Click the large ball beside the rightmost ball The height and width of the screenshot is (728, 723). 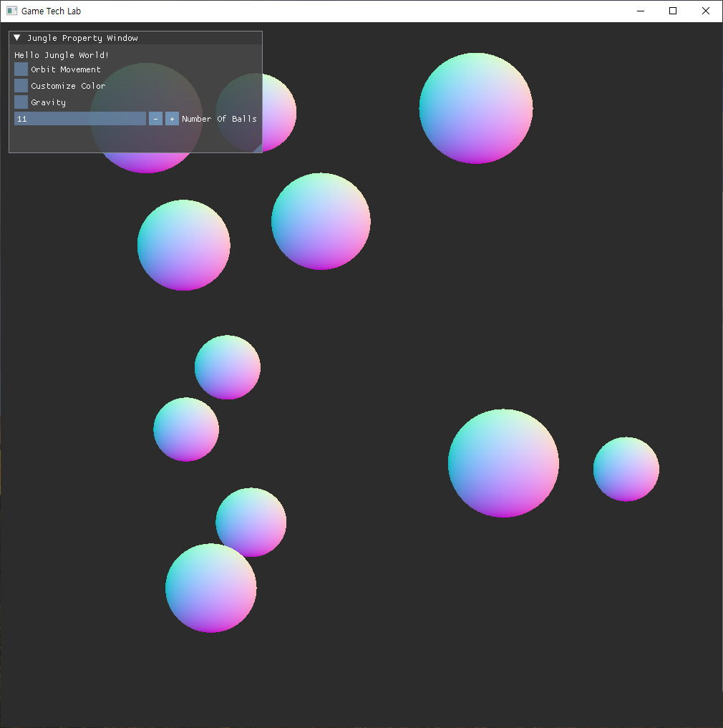pos(503,463)
